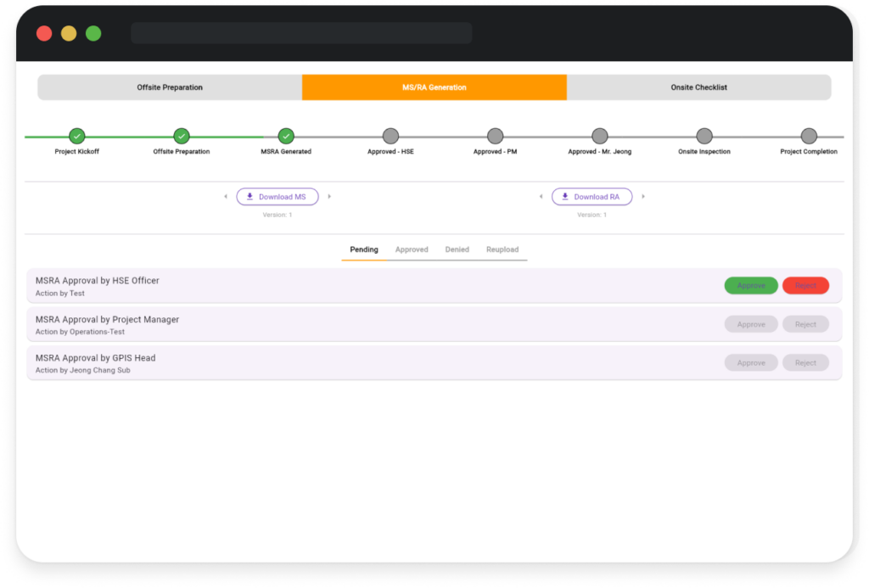Go to next MS version arrow
This screenshot has width=869, height=588.
pos(329,197)
